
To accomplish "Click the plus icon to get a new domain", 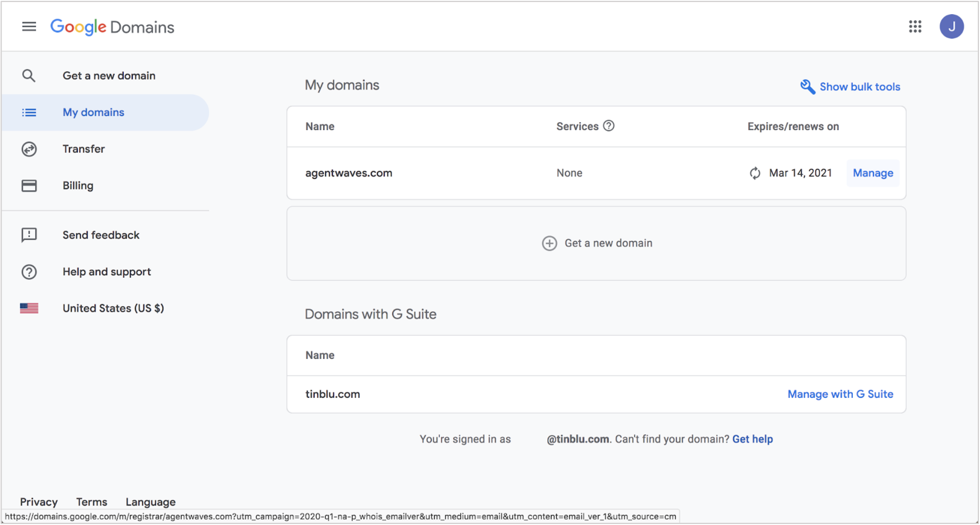I will 549,243.
